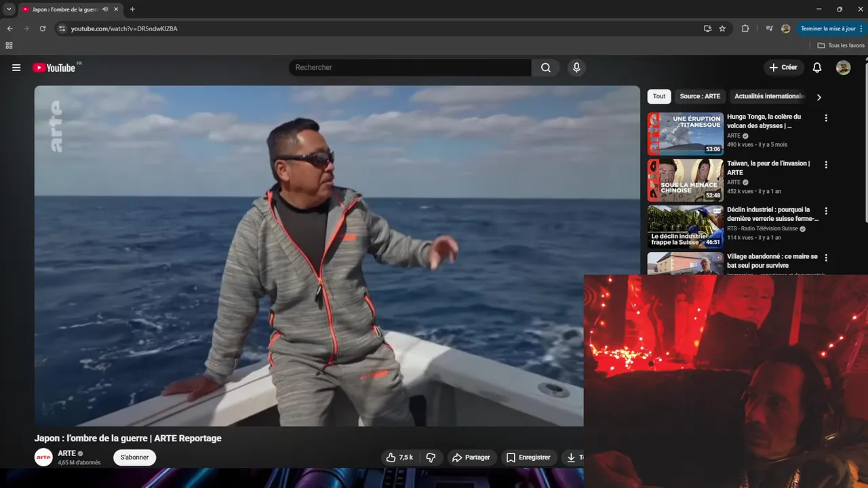Open more options for Déclin industriel video
868x488 pixels.
click(826, 211)
